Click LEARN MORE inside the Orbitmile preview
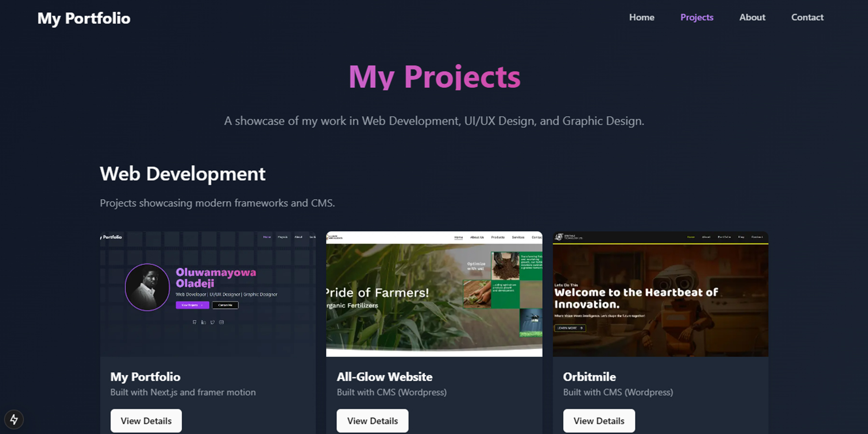Viewport: 868px width, 434px height. [570, 328]
